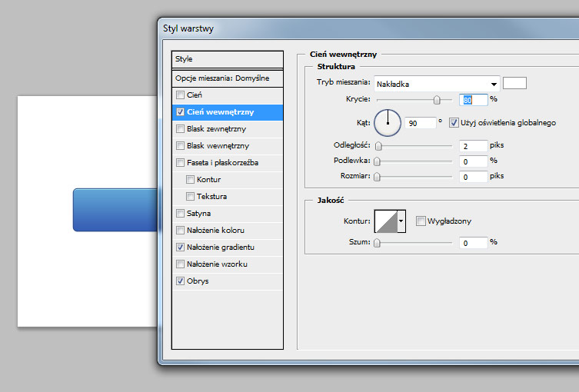Uncheck the Obrys stroke checkbox

(x=180, y=281)
